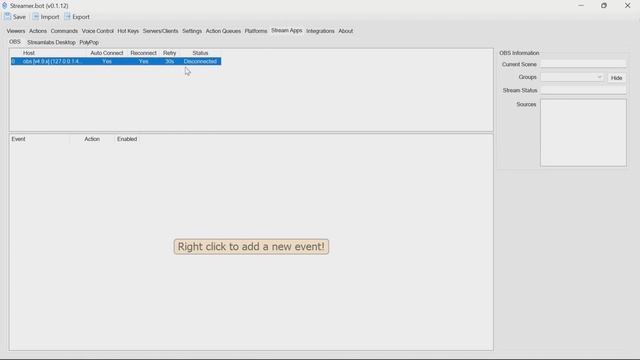Open the Voice Control tab
Image resolution: width=640 pixels, height=360 pixels.
pos(98,31)
